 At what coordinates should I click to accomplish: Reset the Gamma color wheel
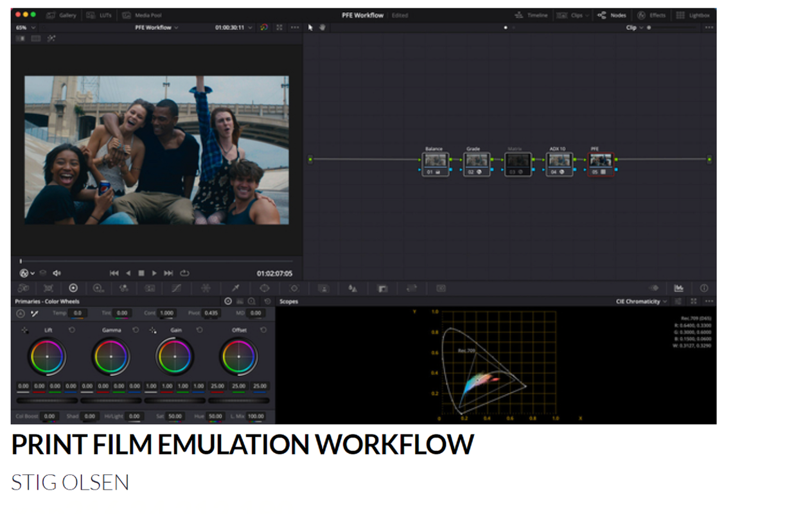pyautogui.click(x=136, y=330)
